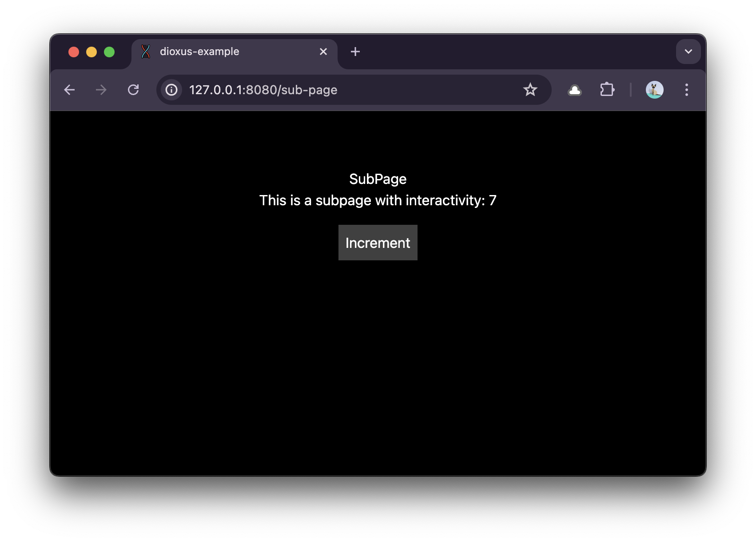Click the forward navigation arrow
This screenshot has height=542, width=756.
[x=101, y=90]
